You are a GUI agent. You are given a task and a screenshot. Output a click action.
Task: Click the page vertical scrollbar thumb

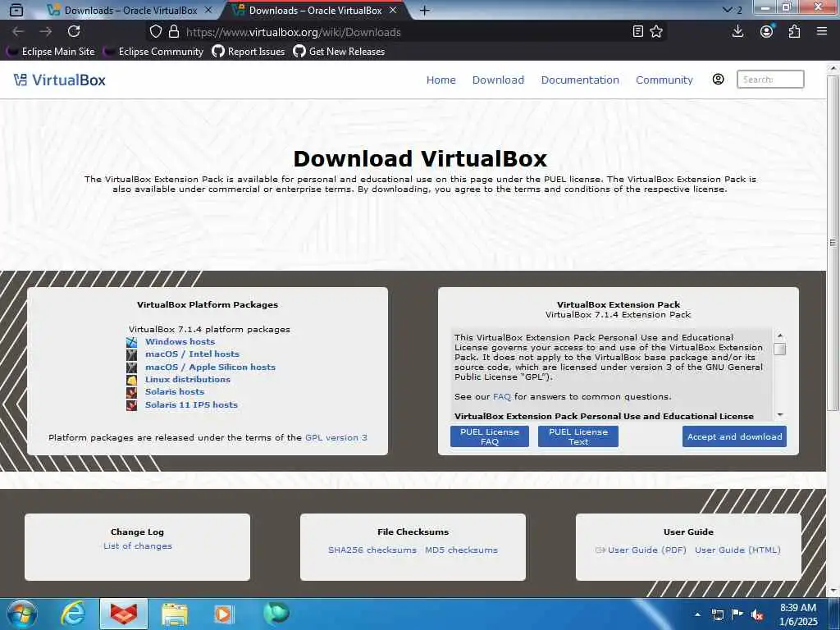tap(833, 243)
